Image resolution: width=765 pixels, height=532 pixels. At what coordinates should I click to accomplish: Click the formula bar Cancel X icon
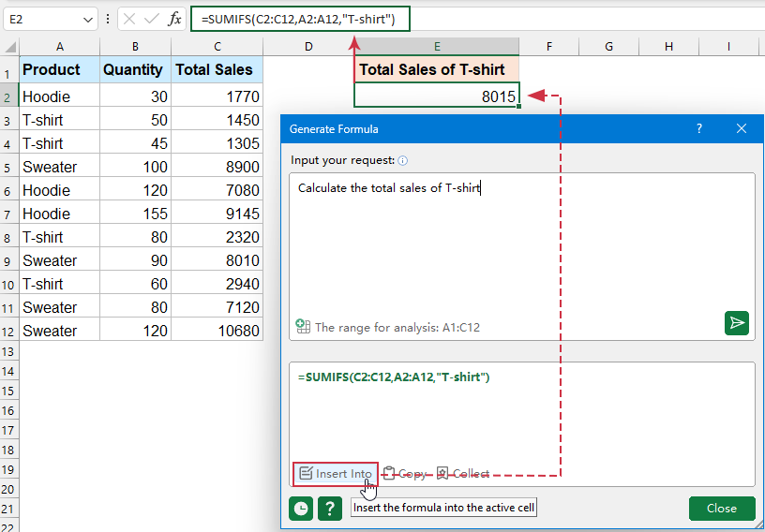(130, 19)
